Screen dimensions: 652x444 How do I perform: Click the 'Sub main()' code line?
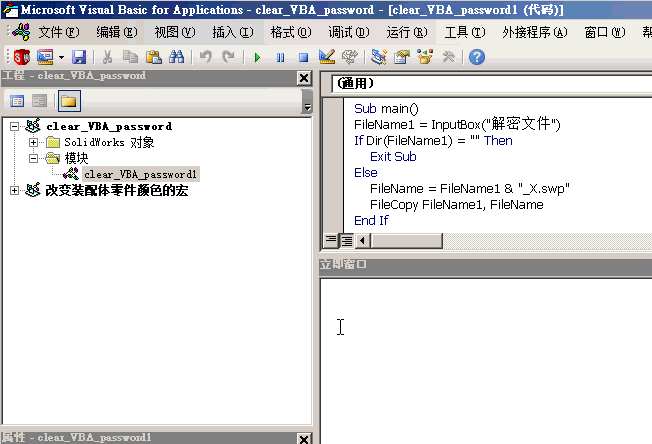[x=386, y=109]
